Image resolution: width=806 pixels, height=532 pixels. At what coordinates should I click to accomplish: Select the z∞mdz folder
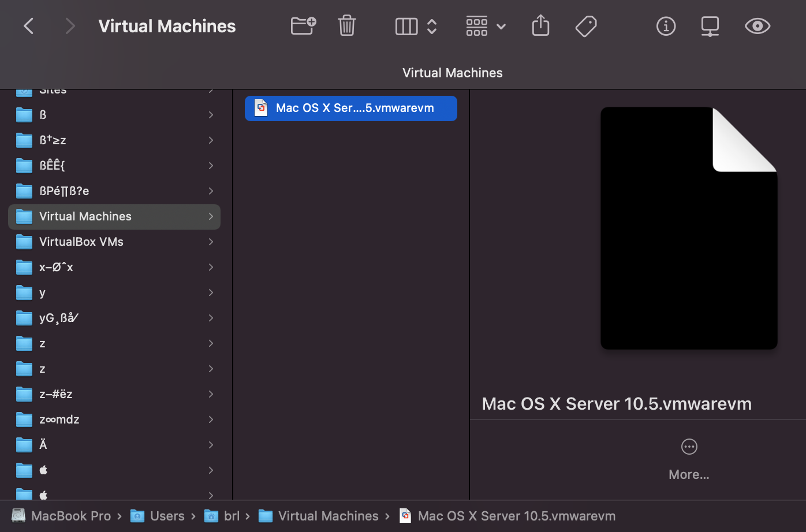59,419
